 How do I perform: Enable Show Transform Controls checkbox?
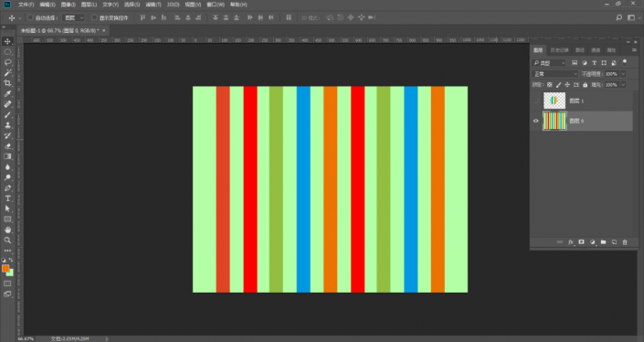[x=94, y=17]
